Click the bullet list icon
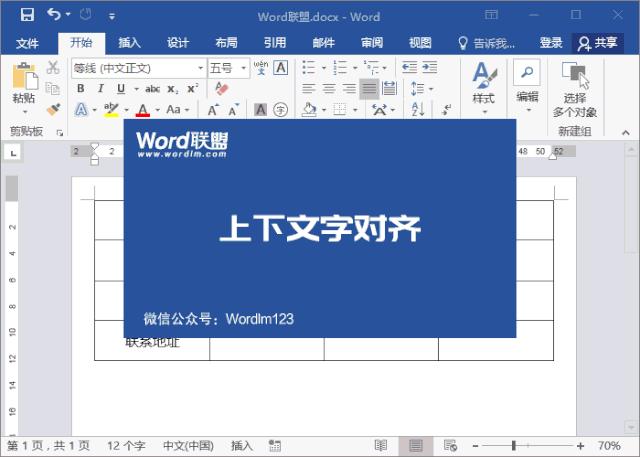The width and height of the screenshot is (640, 457). [x=309, y=67]
